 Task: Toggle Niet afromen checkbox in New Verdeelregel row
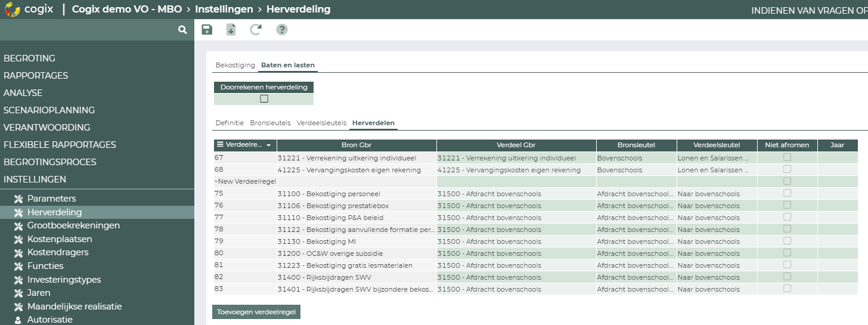tap(787, 181)
